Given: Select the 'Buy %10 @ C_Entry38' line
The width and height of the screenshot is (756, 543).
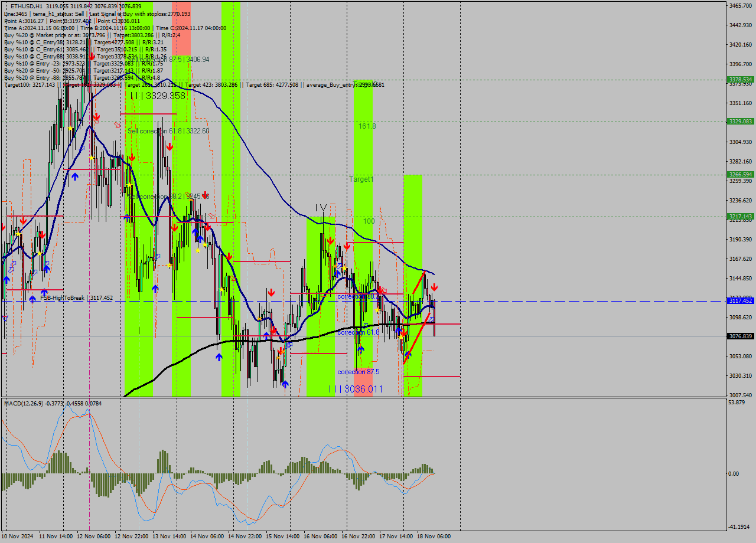Looking at the screenshot, I should point(84,42).
